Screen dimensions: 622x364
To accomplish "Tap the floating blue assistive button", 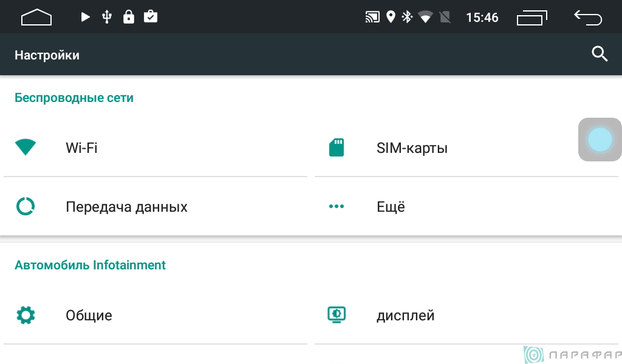I will 600,140.
